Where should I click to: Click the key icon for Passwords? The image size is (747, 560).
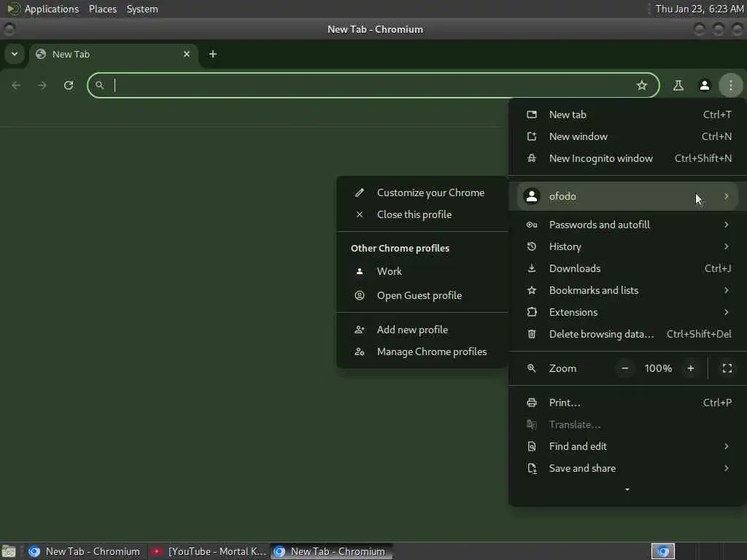532,225
